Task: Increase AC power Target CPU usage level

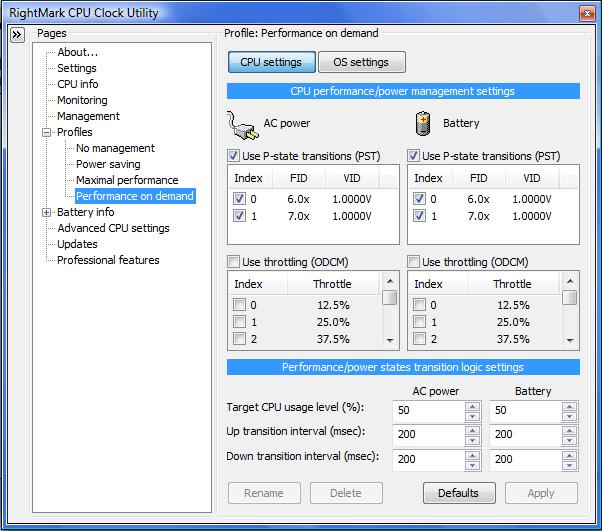Action: point(472,407)
